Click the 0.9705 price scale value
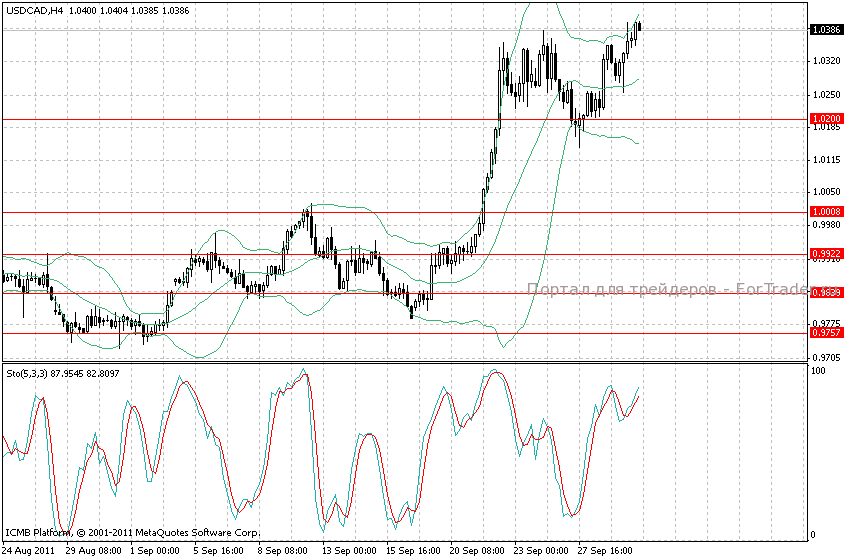This screenshot has height=558, width=845. click(x=826, y=357)
